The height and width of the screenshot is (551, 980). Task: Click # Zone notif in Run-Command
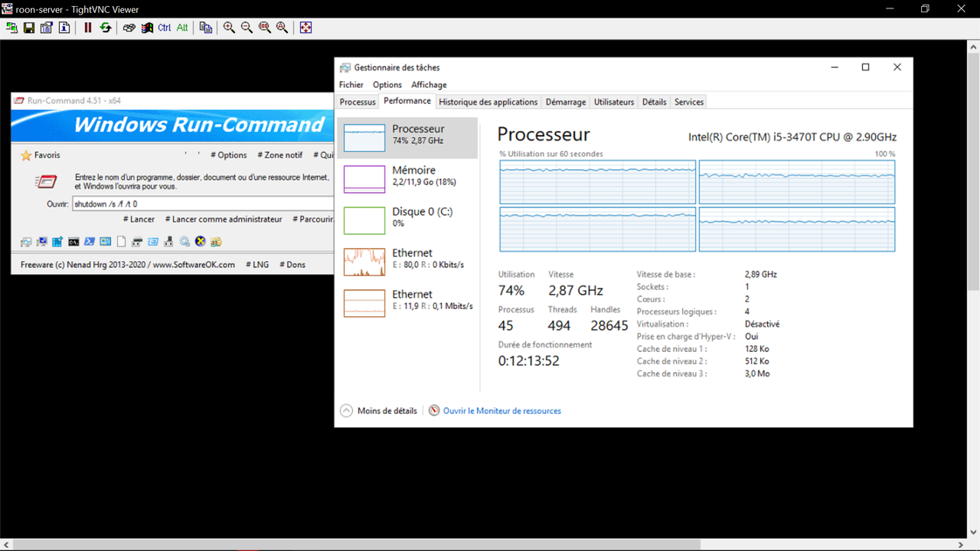click(x=280, y=155)
